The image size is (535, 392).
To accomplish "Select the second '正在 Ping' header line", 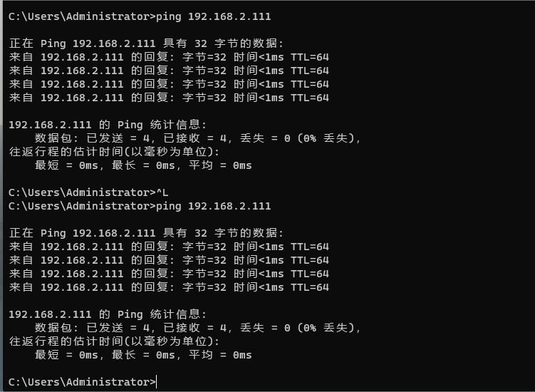I will pos(146,233).
